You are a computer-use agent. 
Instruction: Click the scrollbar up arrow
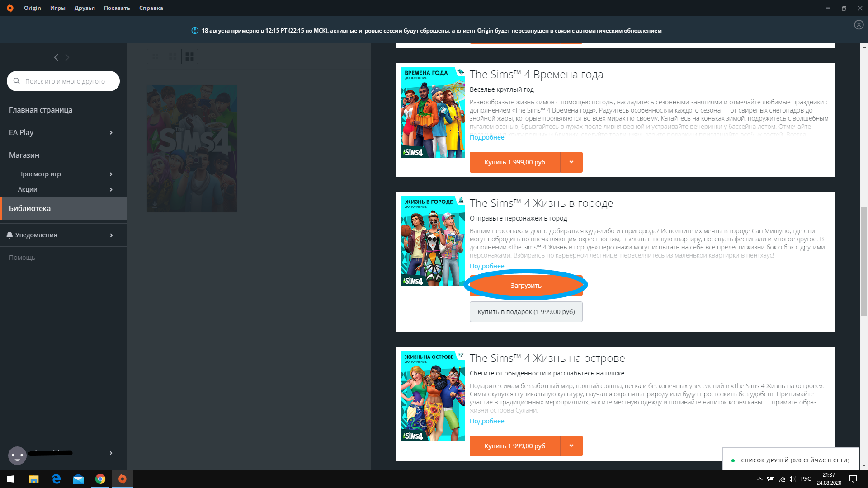864,47
